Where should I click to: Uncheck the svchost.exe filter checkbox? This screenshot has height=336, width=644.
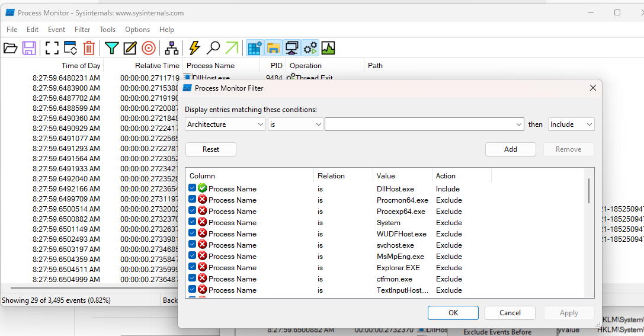click(x=192, y=244)
